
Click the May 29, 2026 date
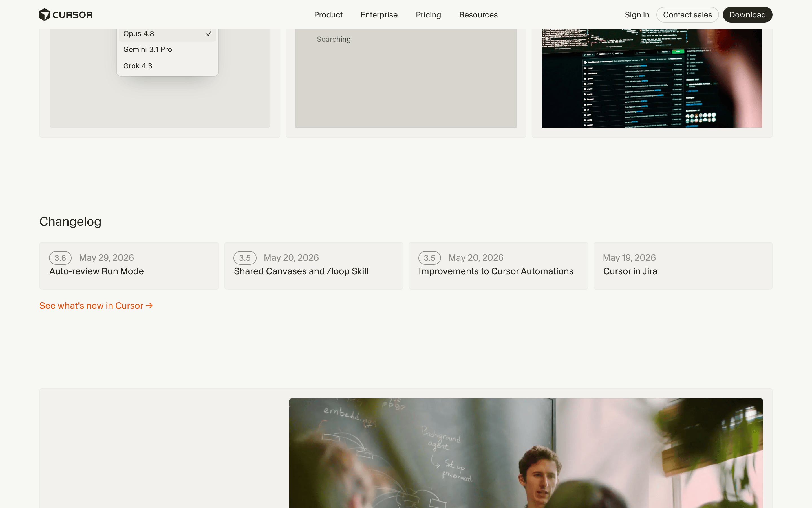[106, 258]
